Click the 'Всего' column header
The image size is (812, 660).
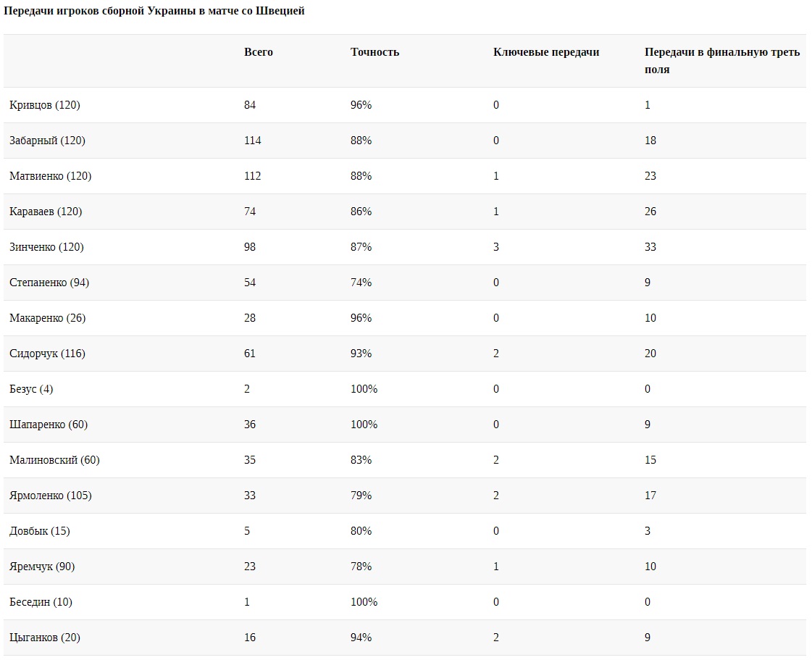click(259, 52)
